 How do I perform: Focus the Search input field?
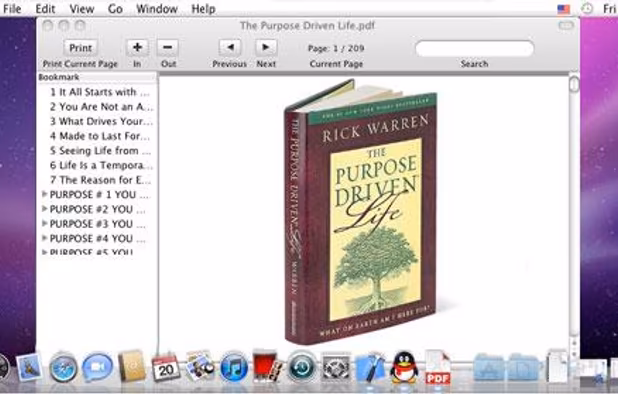pos(475,48)
